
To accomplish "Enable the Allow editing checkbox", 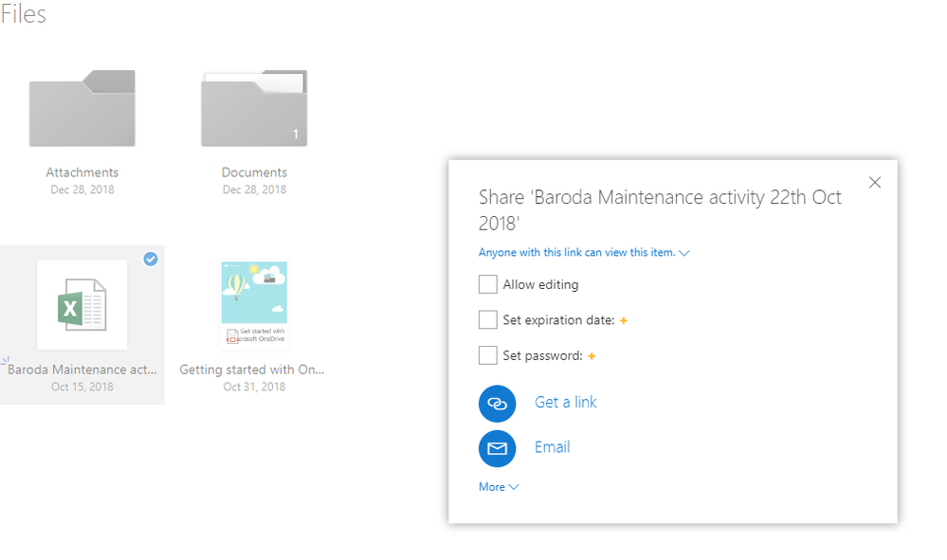I will [x=488, y=284].
